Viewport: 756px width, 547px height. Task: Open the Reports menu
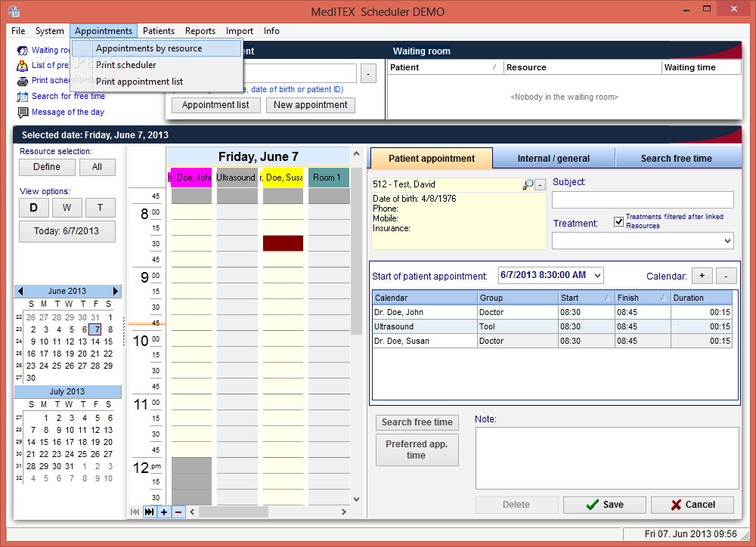pos(200,31)
